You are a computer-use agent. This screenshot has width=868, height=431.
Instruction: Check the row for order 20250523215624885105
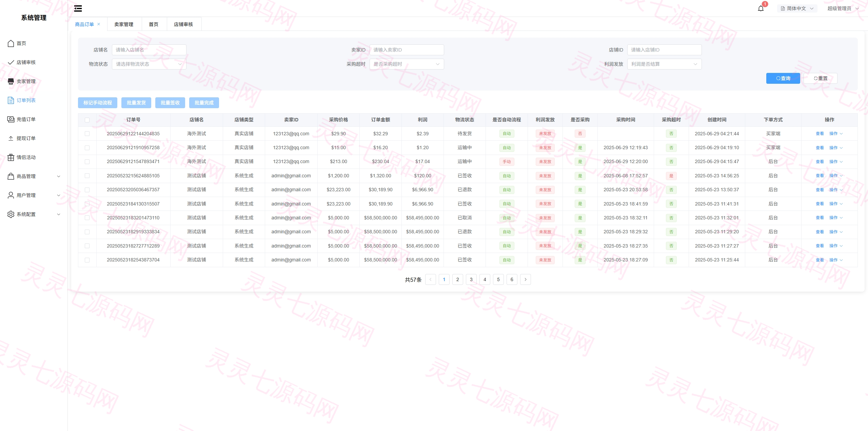[87, 176]
